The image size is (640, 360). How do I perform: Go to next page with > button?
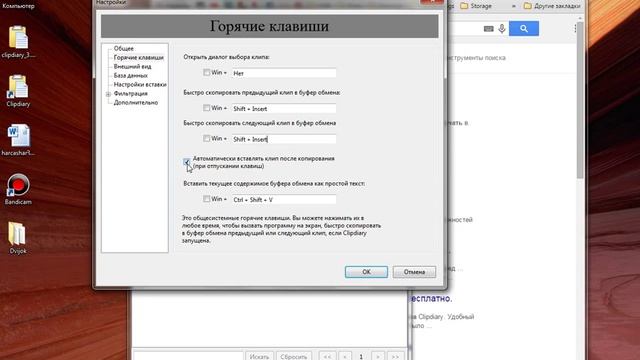click(x=378, y=356)
